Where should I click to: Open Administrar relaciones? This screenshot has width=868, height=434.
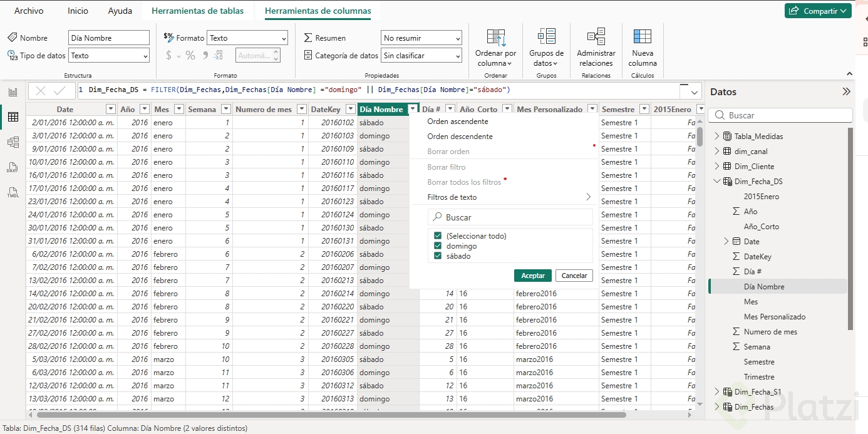click(596, 48)
